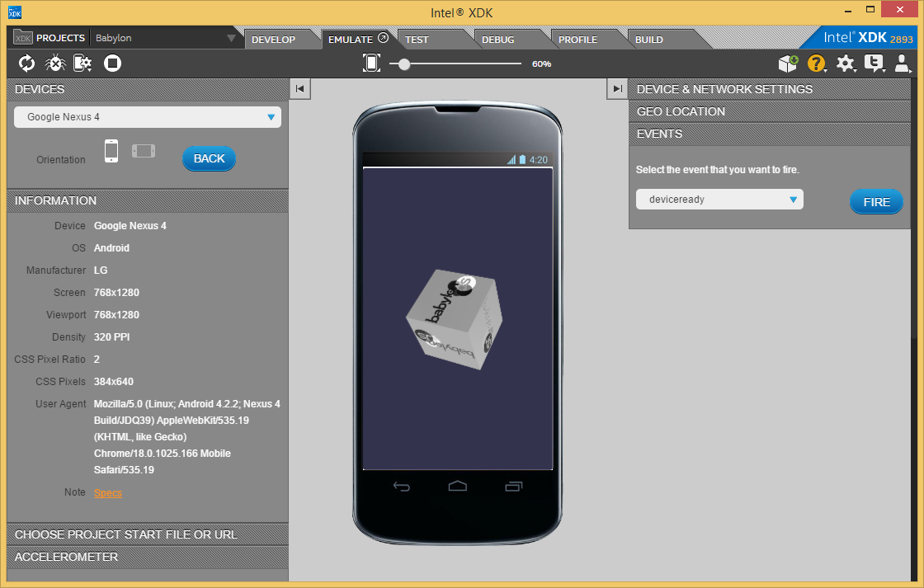Switch to the DEVELOP tab

(273, 40)
